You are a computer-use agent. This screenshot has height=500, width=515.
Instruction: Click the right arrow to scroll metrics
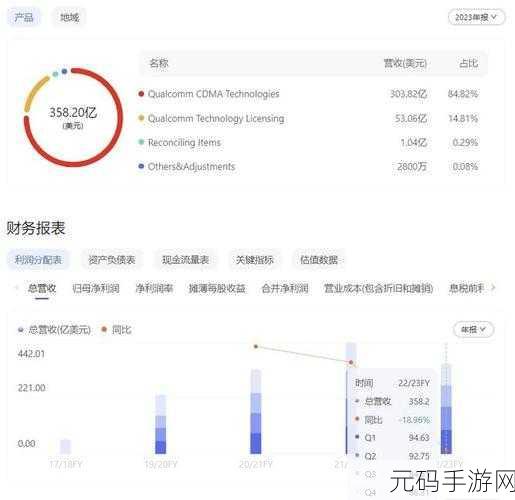coord(493,288)
